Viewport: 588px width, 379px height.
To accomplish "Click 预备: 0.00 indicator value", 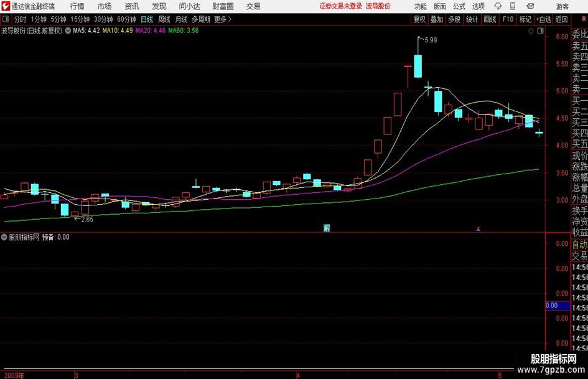I will (55, 237).
